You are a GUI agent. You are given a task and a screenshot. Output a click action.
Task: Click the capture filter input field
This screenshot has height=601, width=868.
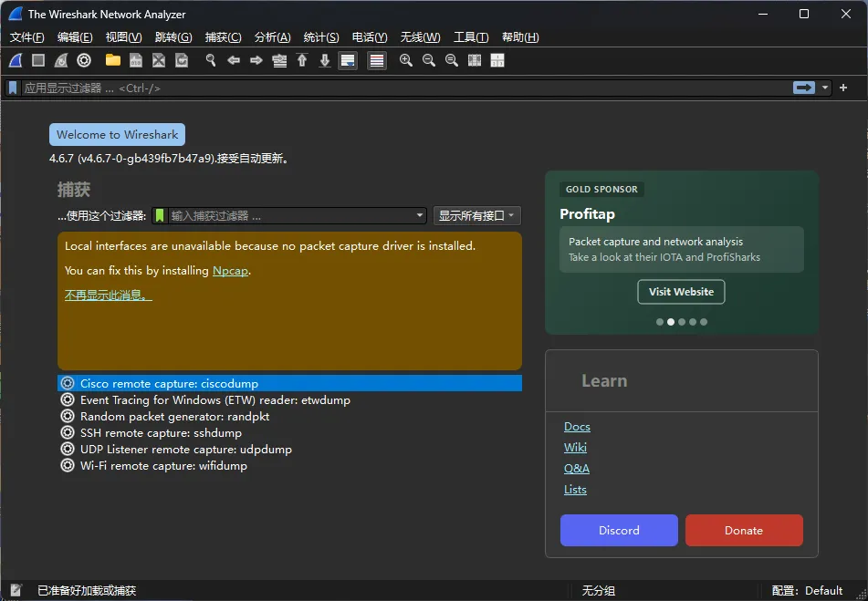[x=290, y=215]
